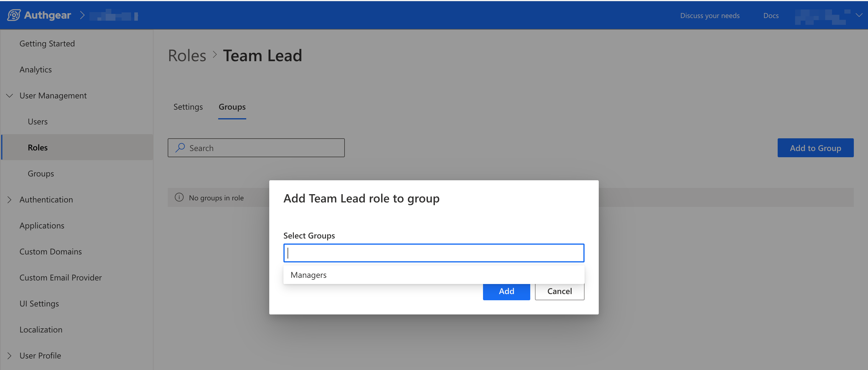This screenshot has width=868, height=370.
Task: Select the Groups tab
Action: (232, 107)
